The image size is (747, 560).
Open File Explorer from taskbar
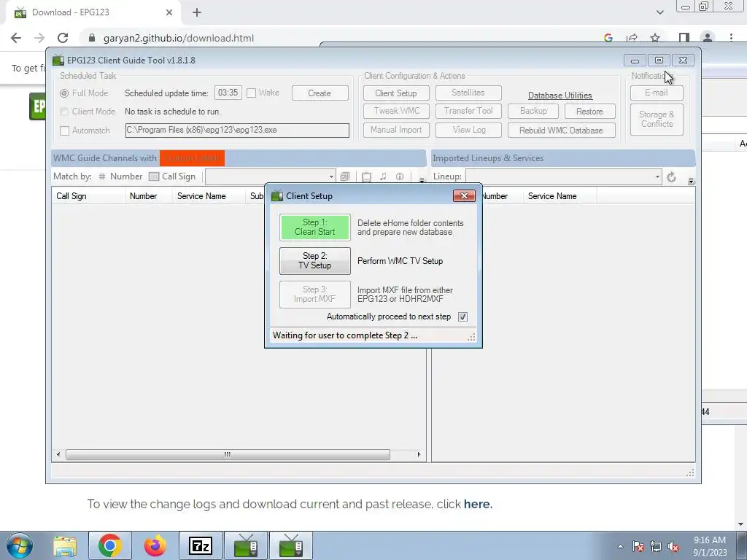coord(65,545)
